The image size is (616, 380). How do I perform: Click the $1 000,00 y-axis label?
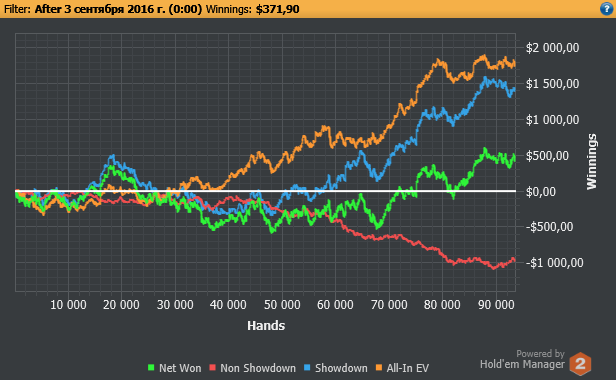(x=552, y=120)
